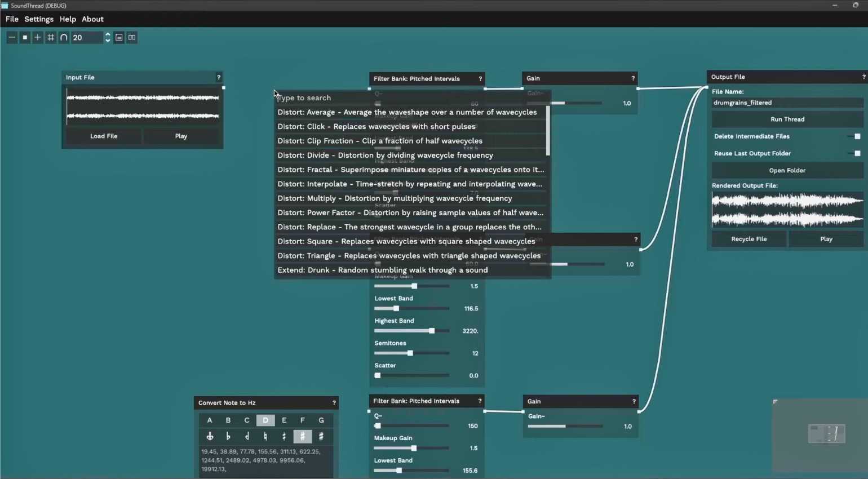
Task: Select the natural accidental symbol
Action: [265, 436]
